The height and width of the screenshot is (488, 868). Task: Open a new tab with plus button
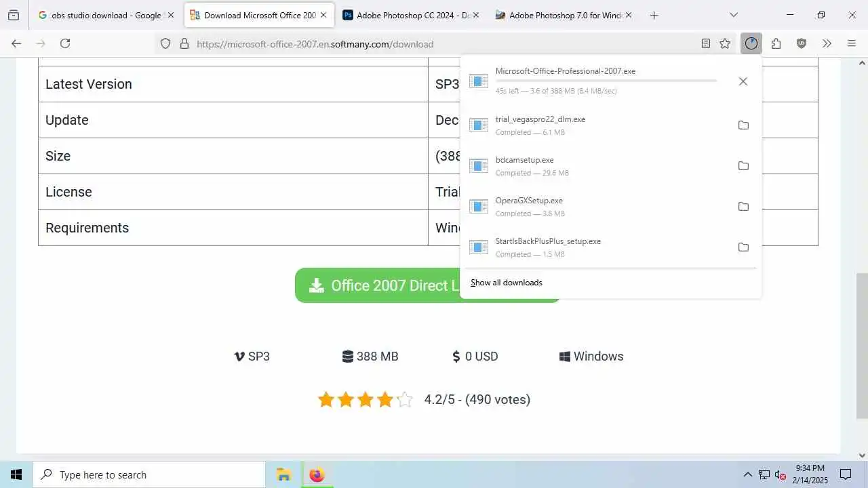[654, 15]
